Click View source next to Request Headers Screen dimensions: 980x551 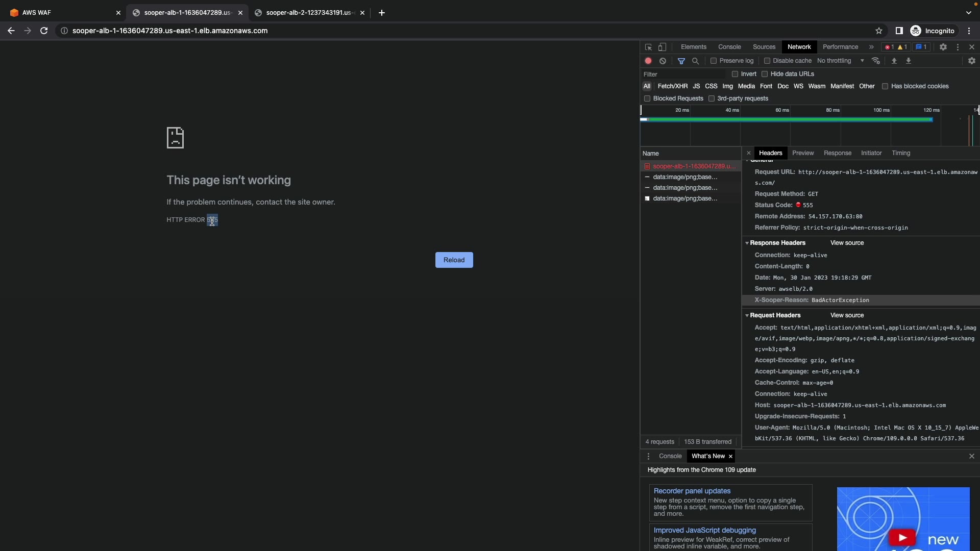pyautogui.click(x=847, y=315)
